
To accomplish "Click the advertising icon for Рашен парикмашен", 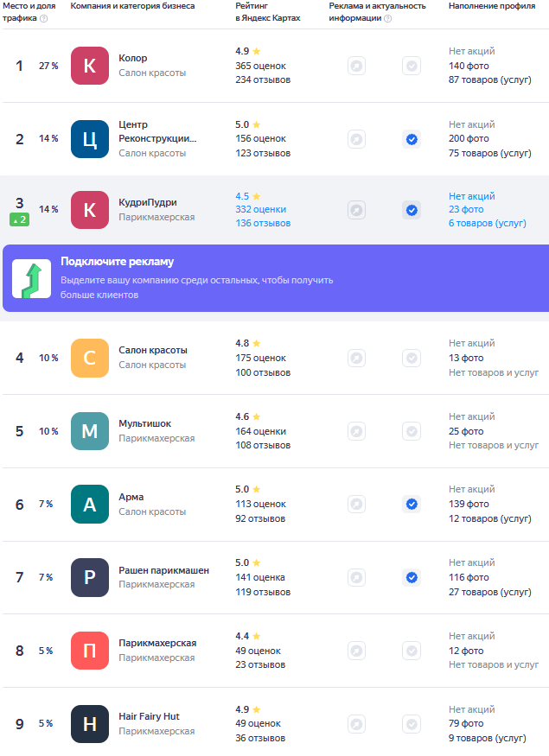I will pos(356,578).
